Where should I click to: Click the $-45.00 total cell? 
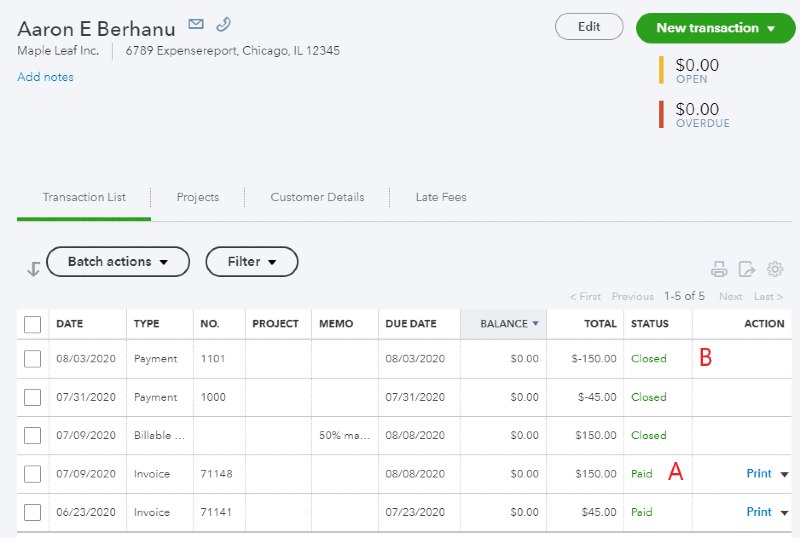[597, 397]
